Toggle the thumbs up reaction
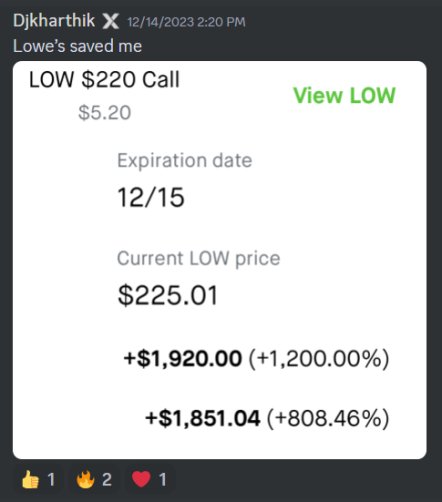 click(38, 480)
